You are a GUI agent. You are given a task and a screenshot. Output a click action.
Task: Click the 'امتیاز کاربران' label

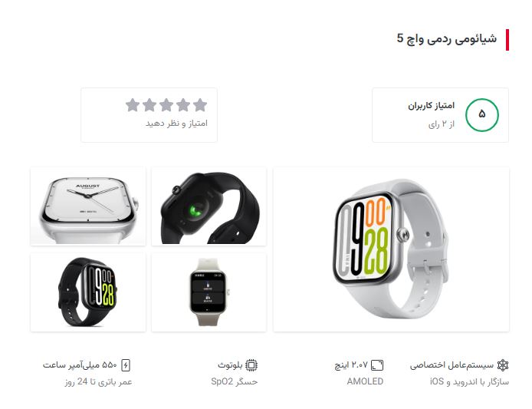point(432,106)
